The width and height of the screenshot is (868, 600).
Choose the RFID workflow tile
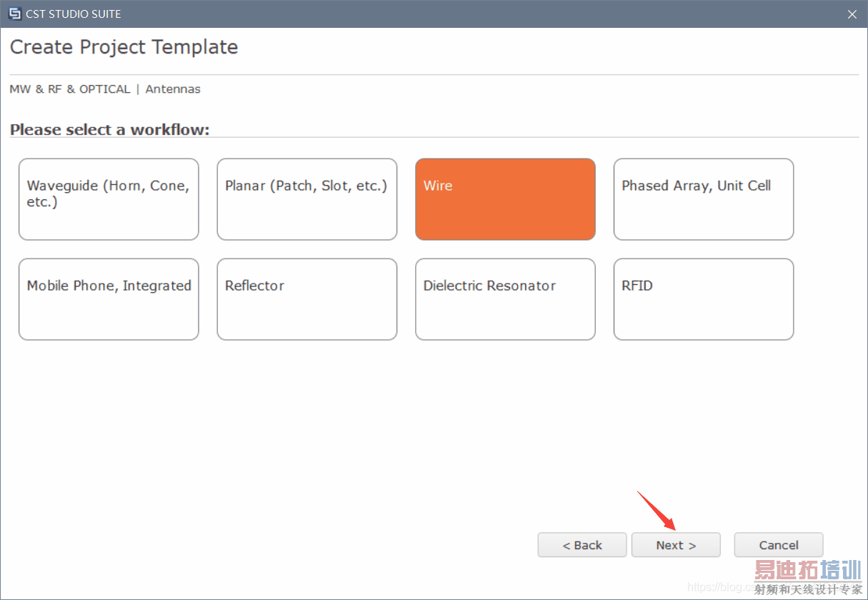[704, 299]
